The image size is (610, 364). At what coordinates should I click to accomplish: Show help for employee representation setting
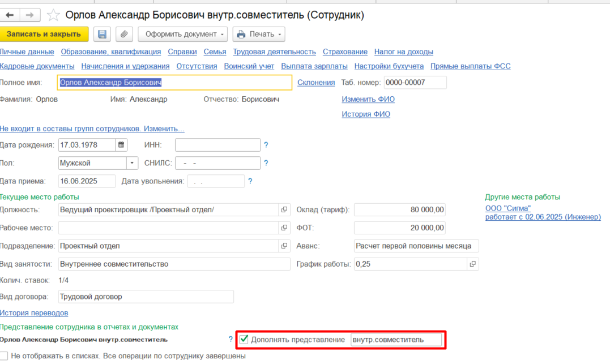(x=231, y=340)
